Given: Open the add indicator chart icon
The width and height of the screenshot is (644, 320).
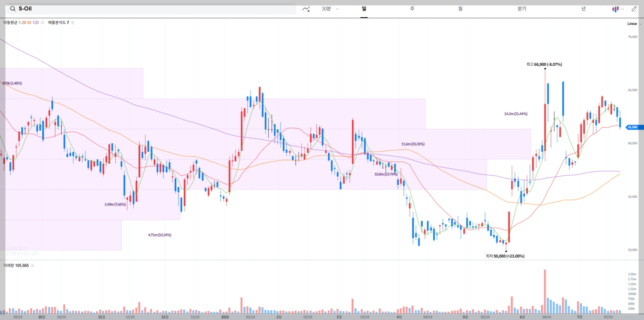Looking at the screenshot, I should click(306, 9).
